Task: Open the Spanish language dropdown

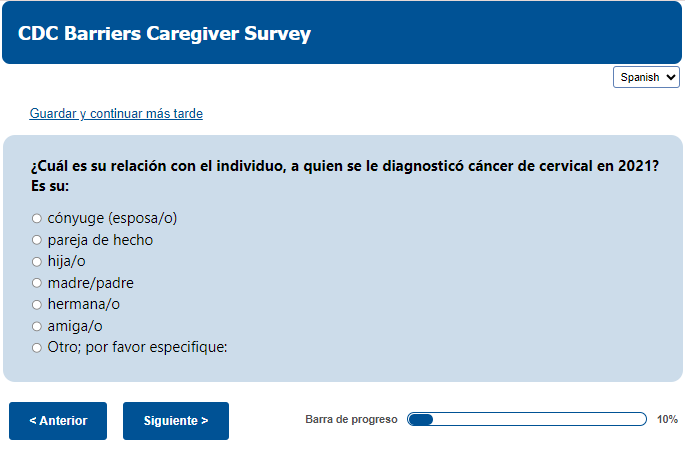Action: point(646,77)
